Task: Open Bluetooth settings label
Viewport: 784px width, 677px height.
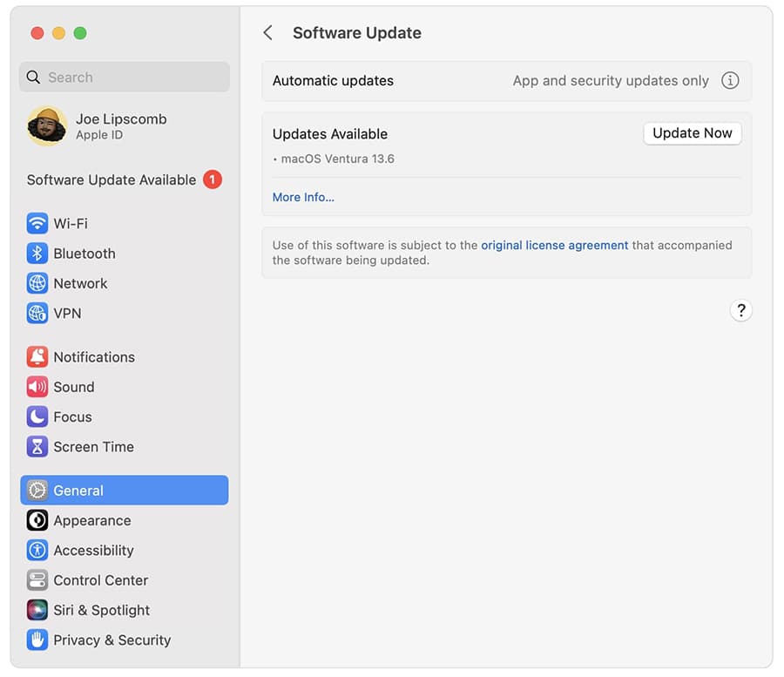Action: [84, 254]
